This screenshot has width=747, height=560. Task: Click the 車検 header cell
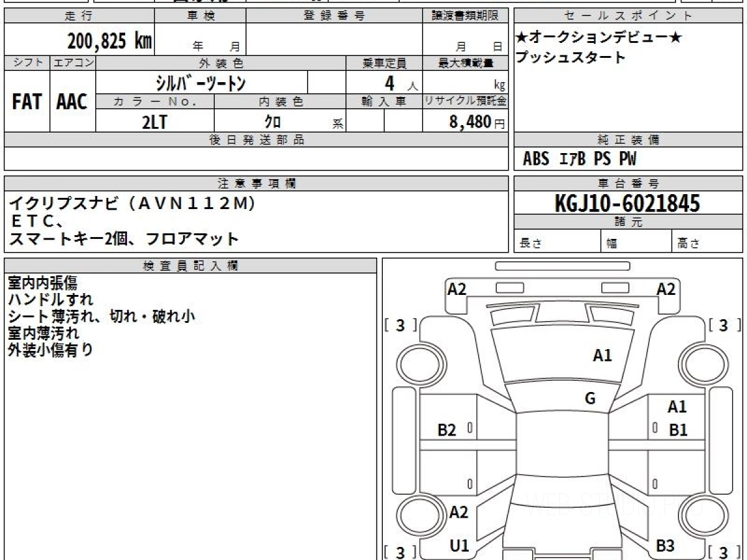[200, 16]
